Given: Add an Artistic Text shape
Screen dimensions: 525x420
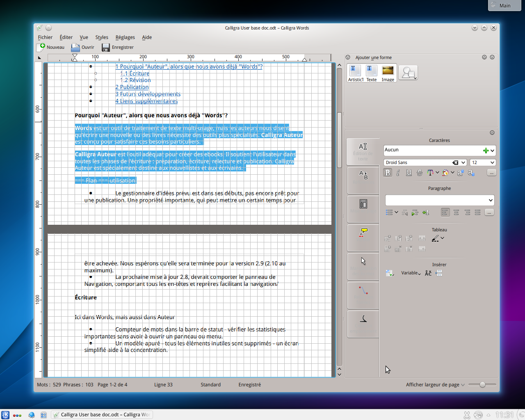Looking at the screenshot, I should (x=356, y=73).
